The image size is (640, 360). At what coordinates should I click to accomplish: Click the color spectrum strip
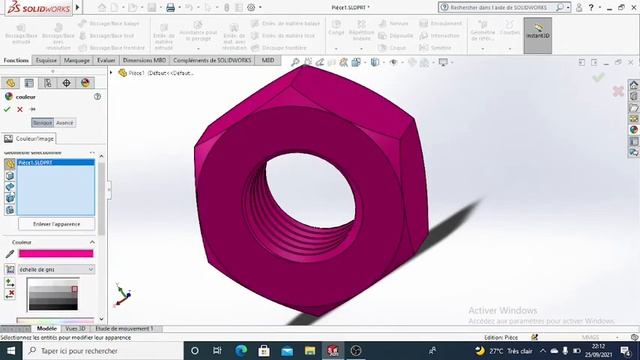[55, 320]
